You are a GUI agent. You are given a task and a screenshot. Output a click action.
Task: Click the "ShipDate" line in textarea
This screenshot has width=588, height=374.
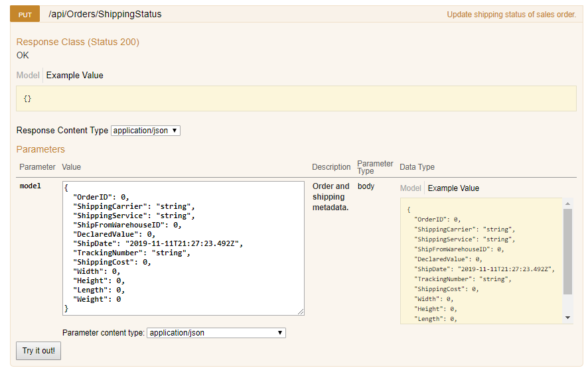click(x=158, y=243)
